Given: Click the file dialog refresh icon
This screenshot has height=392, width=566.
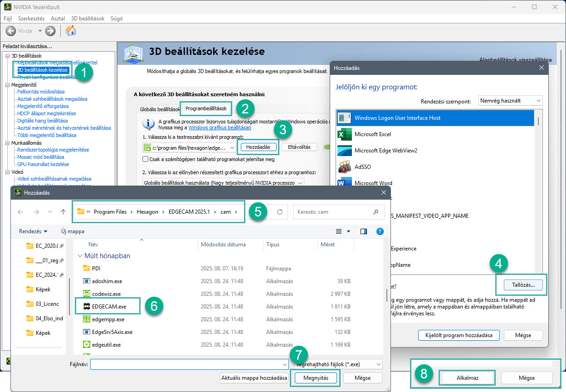Looking at the screenshot, I should pos(280,212).
